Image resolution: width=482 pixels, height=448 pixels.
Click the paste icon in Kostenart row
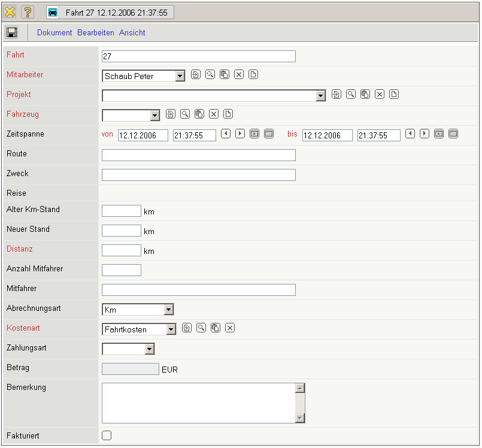216,328
